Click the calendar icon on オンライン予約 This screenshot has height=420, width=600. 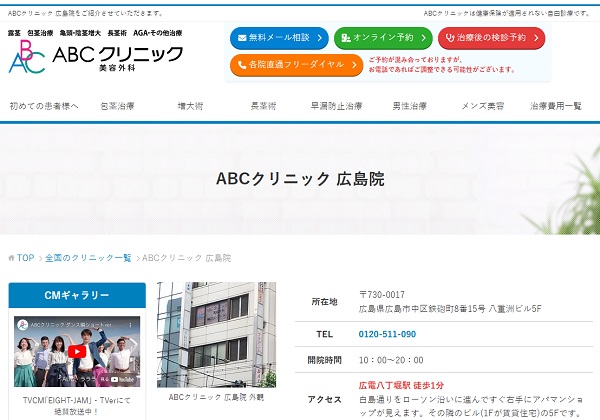[346, 38]
